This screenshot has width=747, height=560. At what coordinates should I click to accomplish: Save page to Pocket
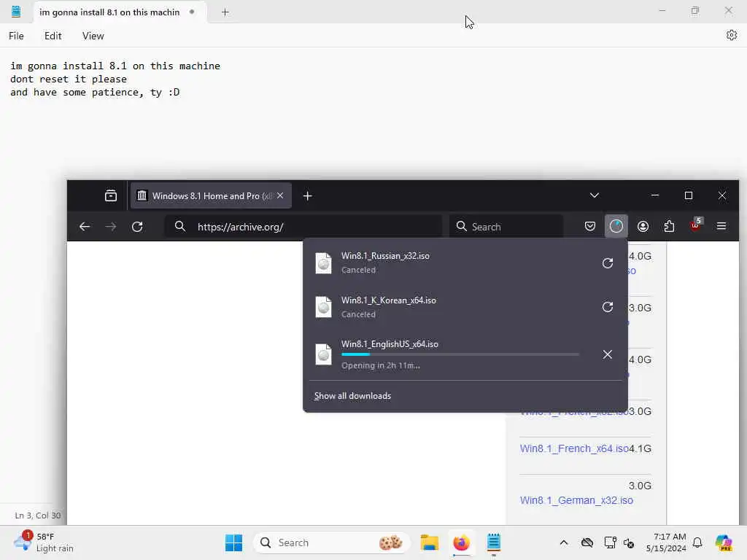(x=589, y=226)
